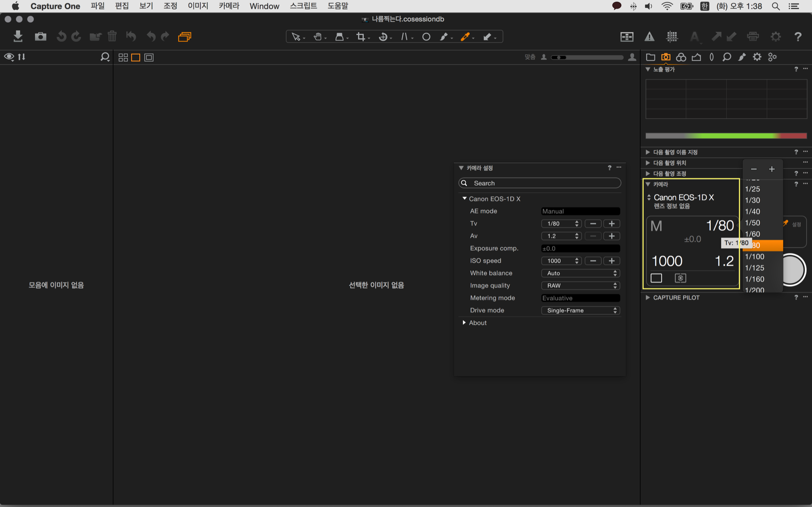Open the Drive mode Single-Frame dropdown

pos(580,311)
